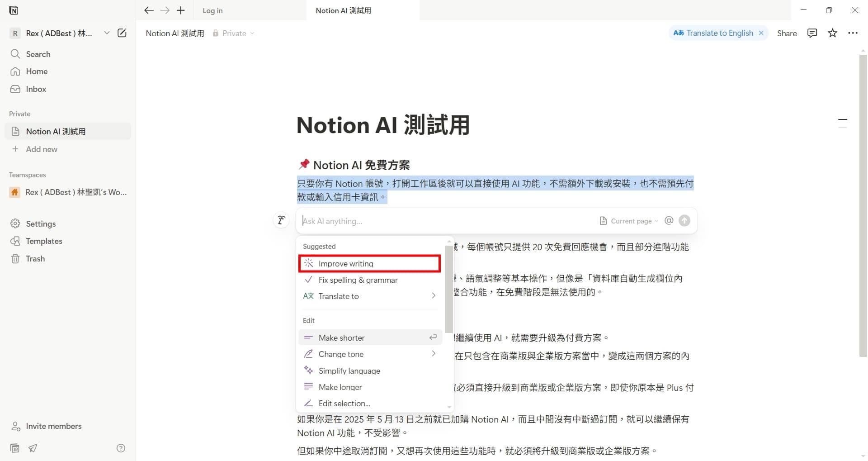The height and width of the screenshot is (461, 868).
Task: Click the Notion AI face icon
Action: click(281, 220)
